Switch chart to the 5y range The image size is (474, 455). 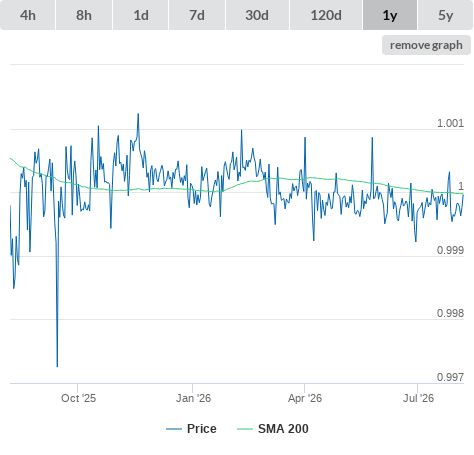(x=445, y=15)
